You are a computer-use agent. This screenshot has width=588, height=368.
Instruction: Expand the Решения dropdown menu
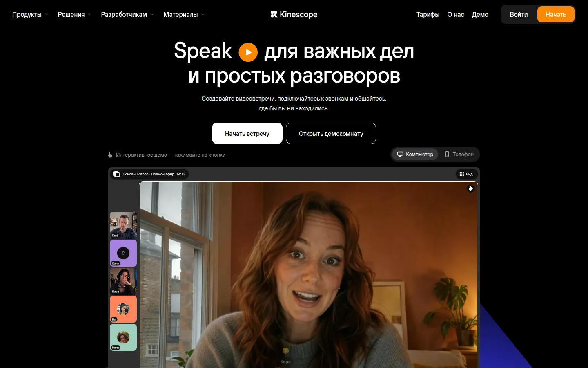[74, 14]
